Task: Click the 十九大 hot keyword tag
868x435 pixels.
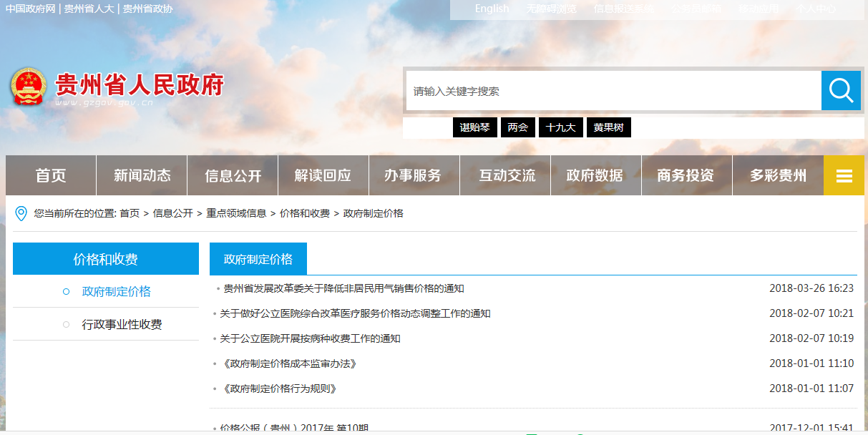Action: coord(560,127)
